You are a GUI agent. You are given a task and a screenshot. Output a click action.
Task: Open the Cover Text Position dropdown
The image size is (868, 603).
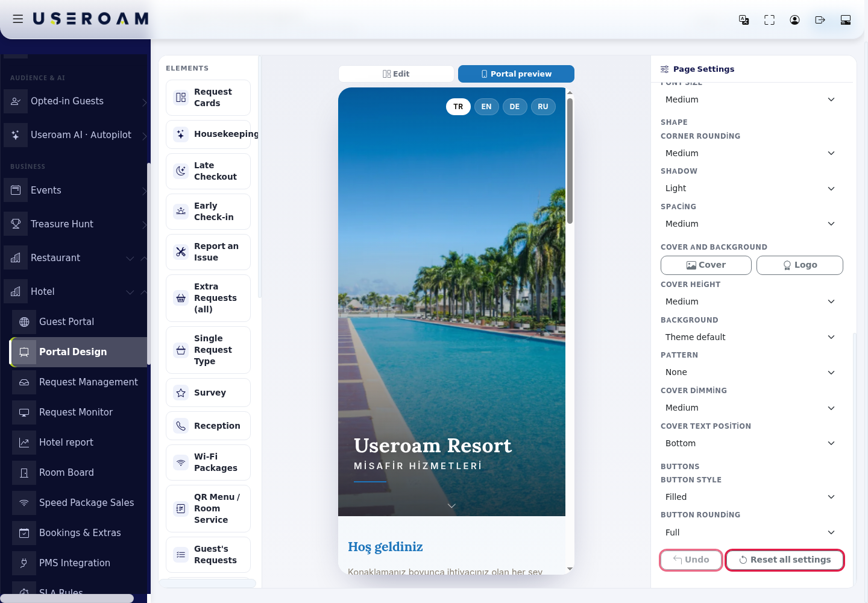[751, 443]
